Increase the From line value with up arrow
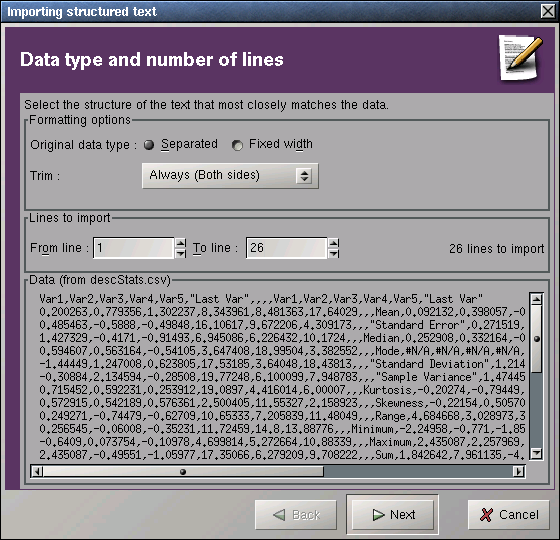The image size is (560, 540). pos(181,243)
